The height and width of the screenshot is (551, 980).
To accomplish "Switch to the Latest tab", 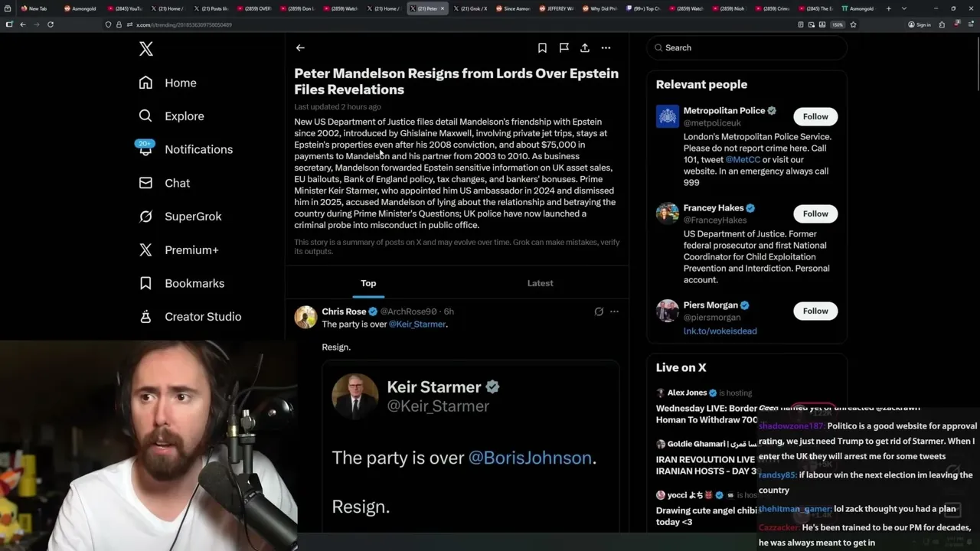I will point(540,283).
